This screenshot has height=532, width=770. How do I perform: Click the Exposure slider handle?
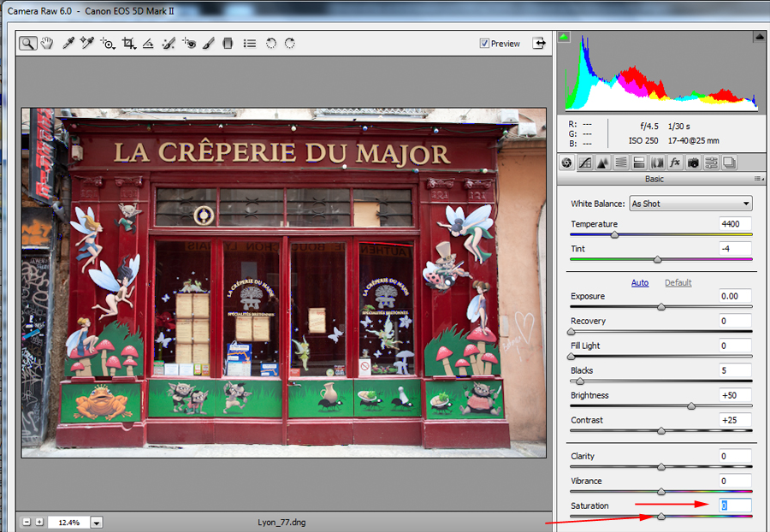(661, 307)
